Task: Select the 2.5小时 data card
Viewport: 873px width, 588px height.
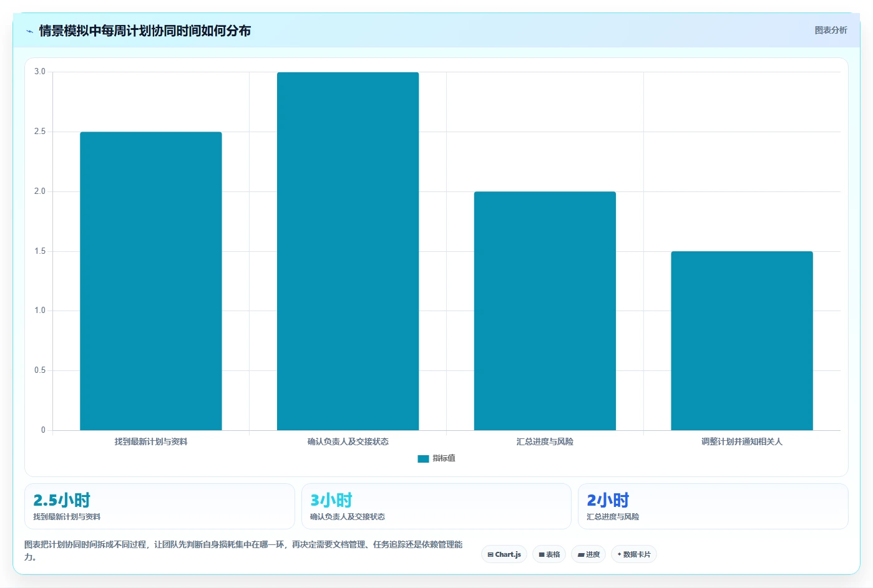Action: pos(160,506)
